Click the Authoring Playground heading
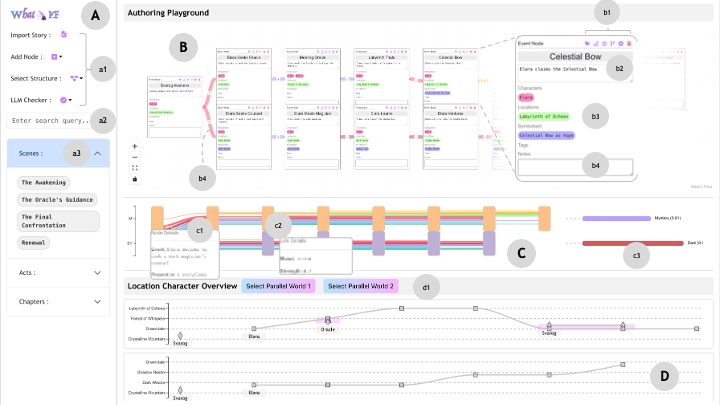 click(168, 13)
